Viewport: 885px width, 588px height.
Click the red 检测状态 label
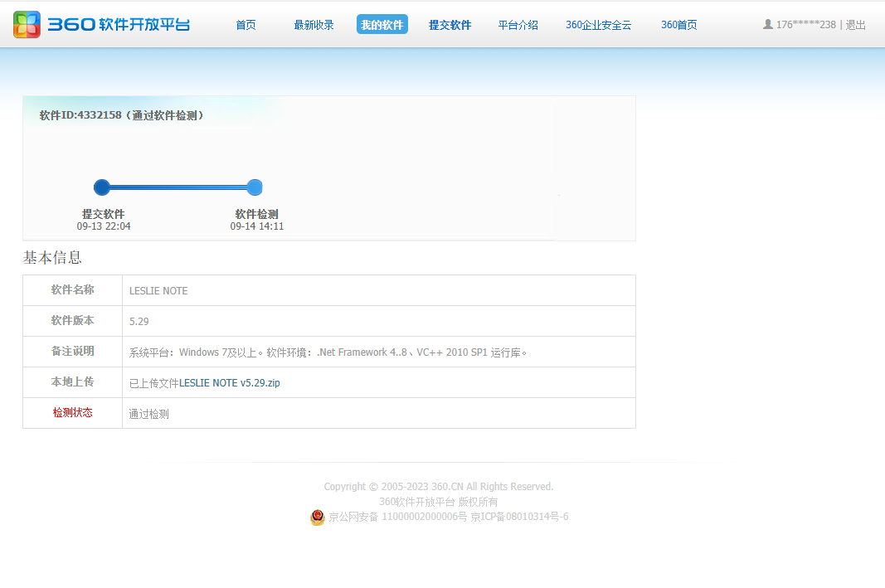(x=72, y=412)
